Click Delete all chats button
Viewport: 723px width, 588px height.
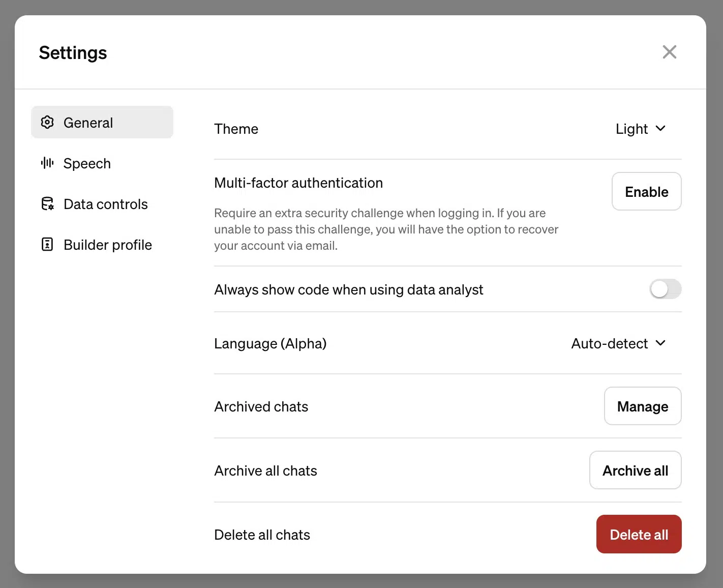tap(639, 534)
